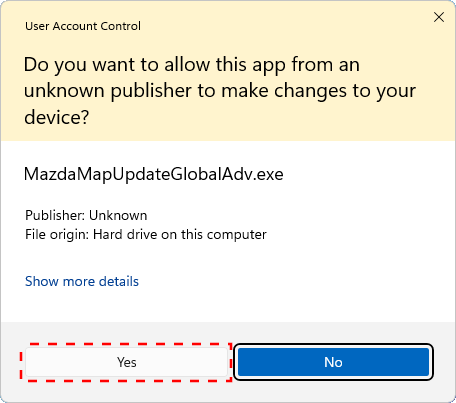Click the Publisher: Unknown line
456x403 pixels.
pos(86,215)
